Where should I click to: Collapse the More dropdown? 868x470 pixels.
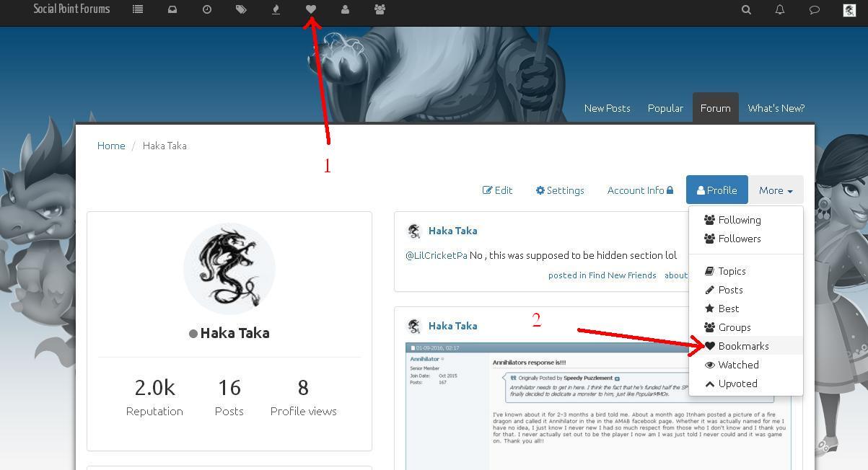tap(776, 190)
